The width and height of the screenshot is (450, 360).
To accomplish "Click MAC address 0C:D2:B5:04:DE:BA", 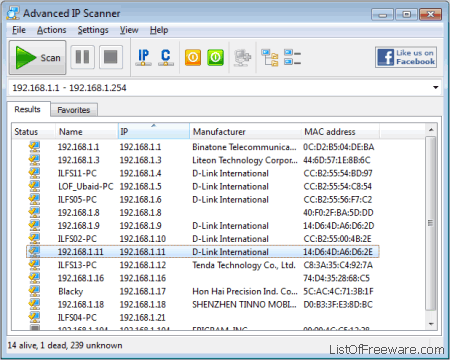I will [x=339, y=147].
